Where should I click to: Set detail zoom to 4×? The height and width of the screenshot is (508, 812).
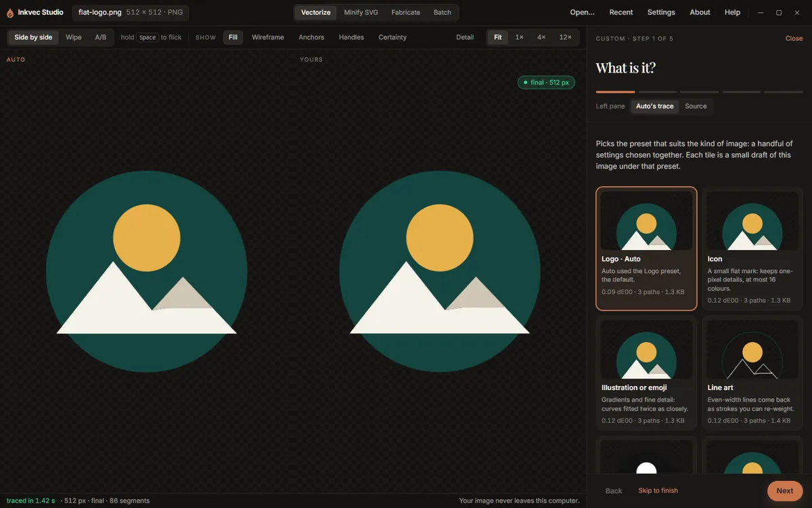point(541,37)
